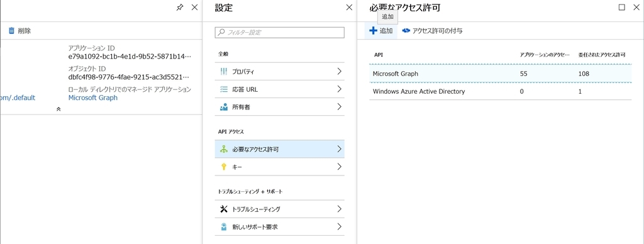This screenshot has height=244, width=644.
Task: Click the 所有者 people icon
Action: pyautogui.click(x=224, y=107)
